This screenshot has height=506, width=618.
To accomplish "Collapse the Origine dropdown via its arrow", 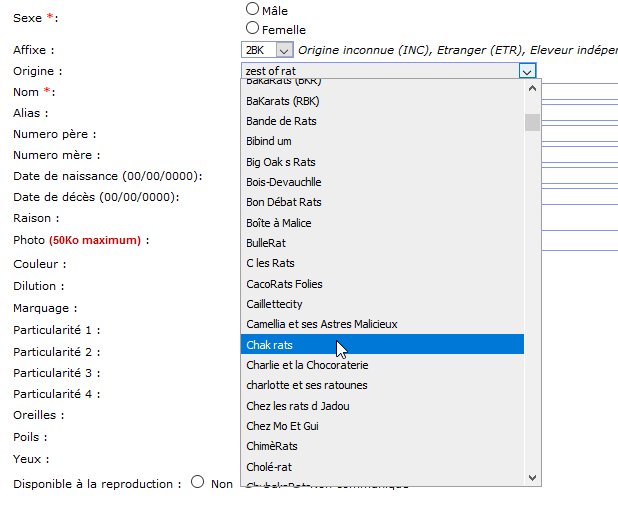I will (527, 71).
